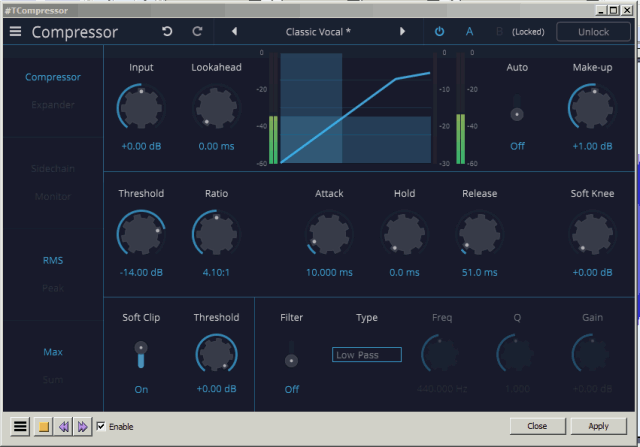640x447 pixels.
Task: Click the Soft Clip Threshold knob
Action: pyautogui.click(x=216, y=354)
